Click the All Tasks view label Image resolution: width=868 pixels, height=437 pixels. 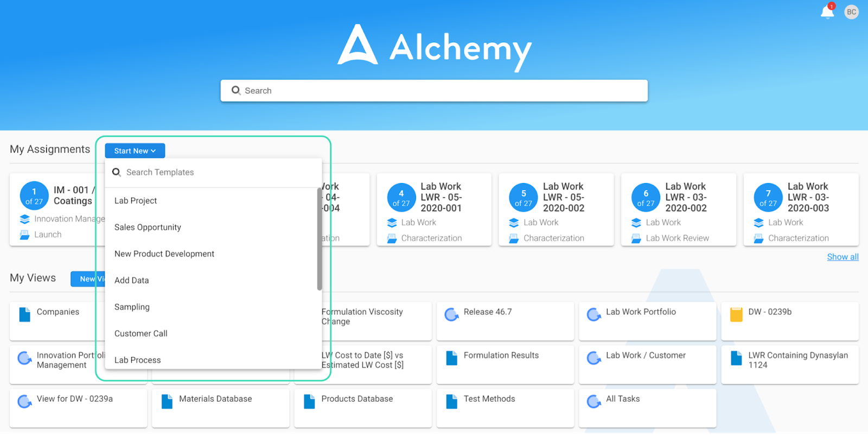pos(623,398)
